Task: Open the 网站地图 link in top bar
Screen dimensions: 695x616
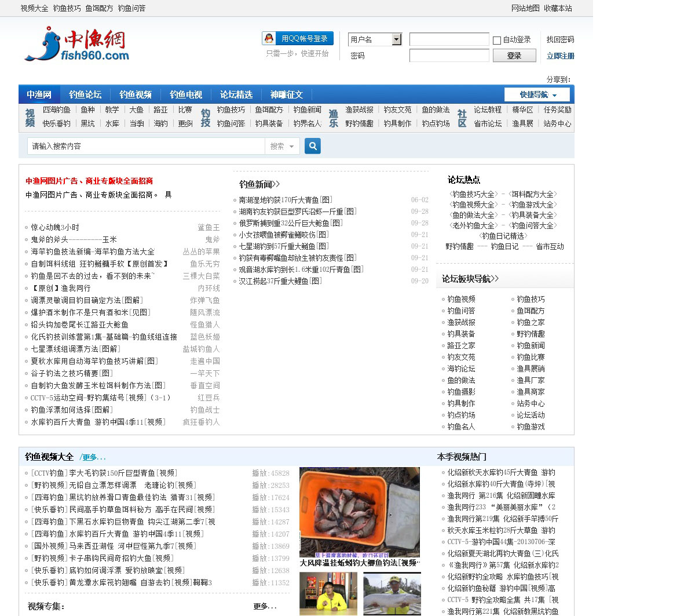Action: tap(525, 8)
